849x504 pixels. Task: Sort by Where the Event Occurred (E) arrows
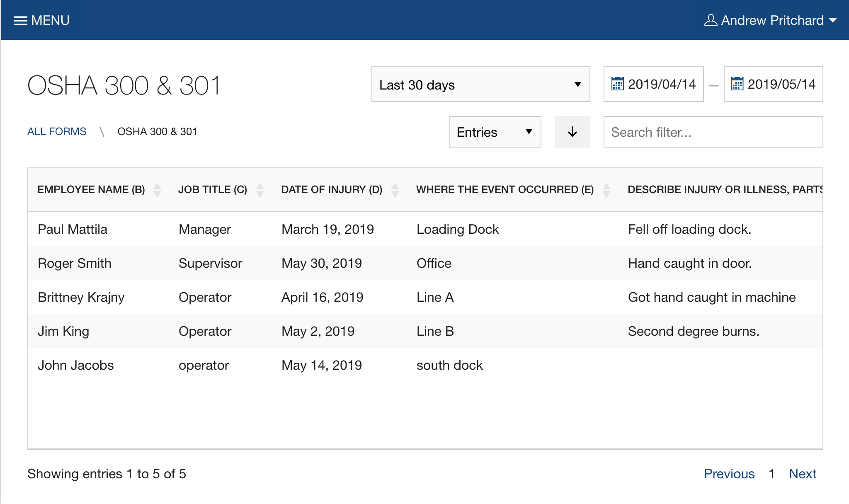[x=606, y=190]
